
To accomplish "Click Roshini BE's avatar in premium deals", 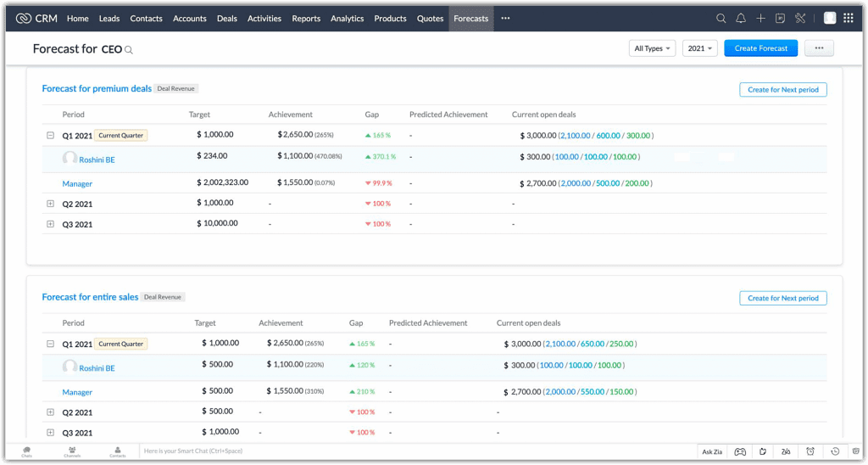I will tap(70, 159).
